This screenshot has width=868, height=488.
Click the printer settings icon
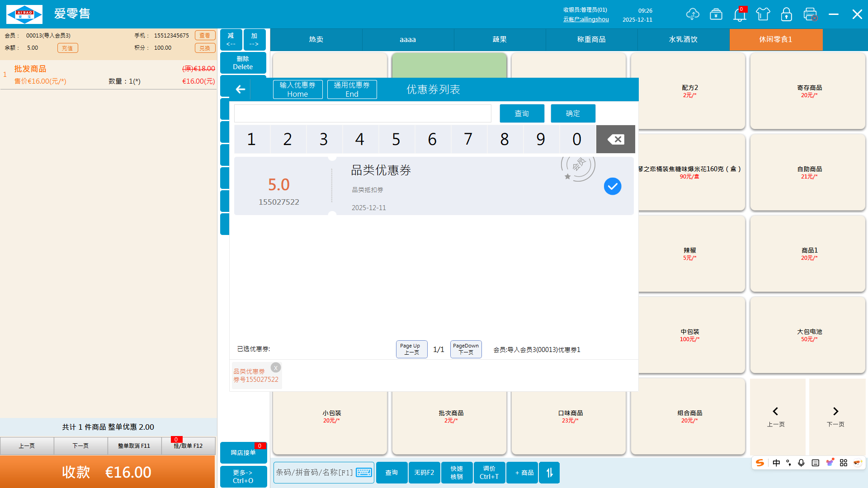click(810, 14)
